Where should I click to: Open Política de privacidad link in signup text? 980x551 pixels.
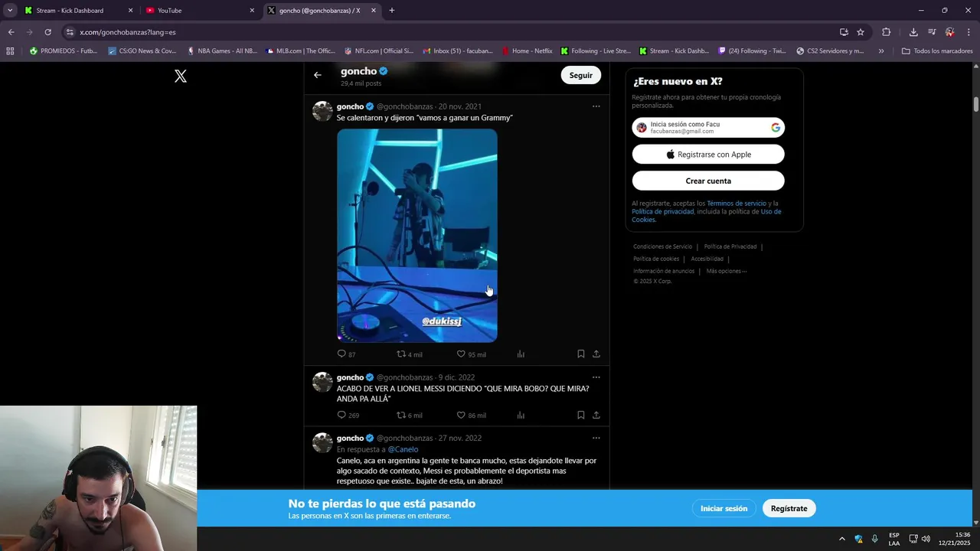pyautogui.click(x=663, y=211)
